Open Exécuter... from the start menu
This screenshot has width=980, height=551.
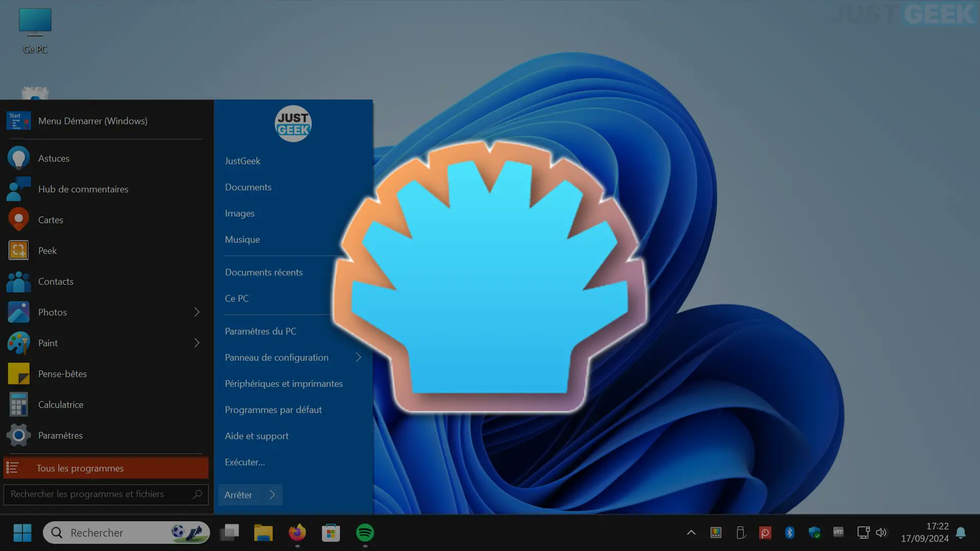[x=244, y=462]
